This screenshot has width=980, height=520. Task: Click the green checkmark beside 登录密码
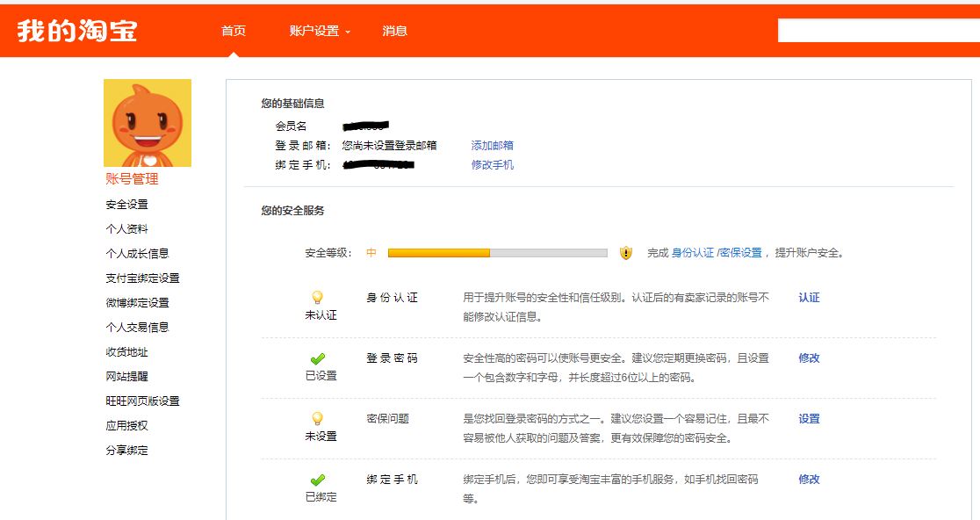pos(318,358)
